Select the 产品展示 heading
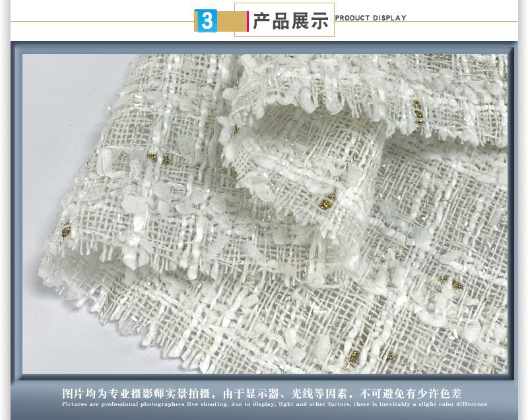528x420 pixels. pyautogui.click(x=290, y=21)
